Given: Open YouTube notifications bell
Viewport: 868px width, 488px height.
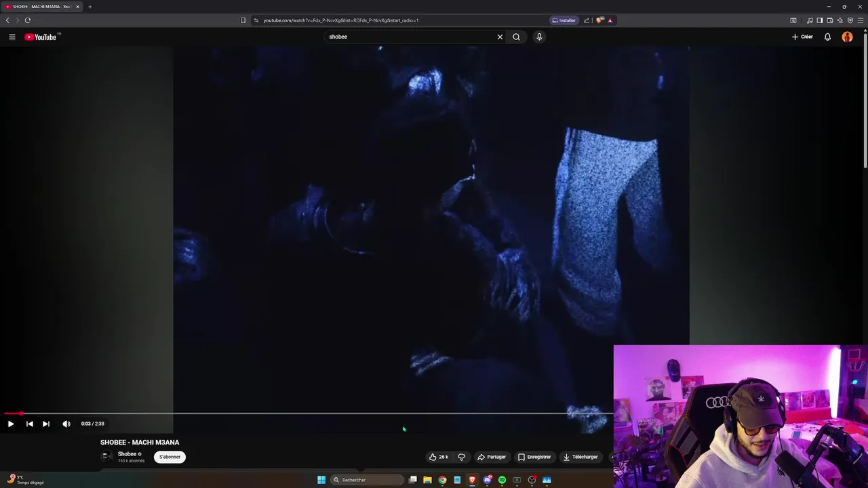Looking at the screenshot, I should (x=827, y=37).
